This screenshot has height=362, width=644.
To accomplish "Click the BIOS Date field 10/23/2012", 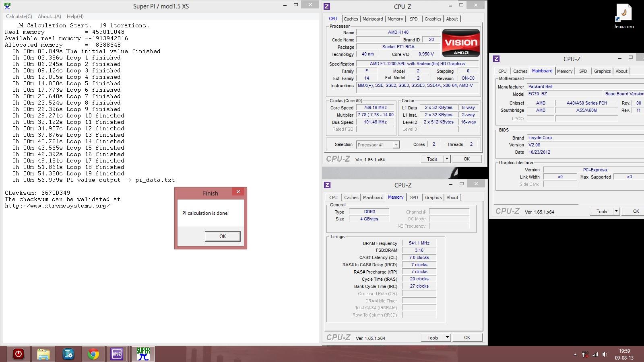I will 586,152.
